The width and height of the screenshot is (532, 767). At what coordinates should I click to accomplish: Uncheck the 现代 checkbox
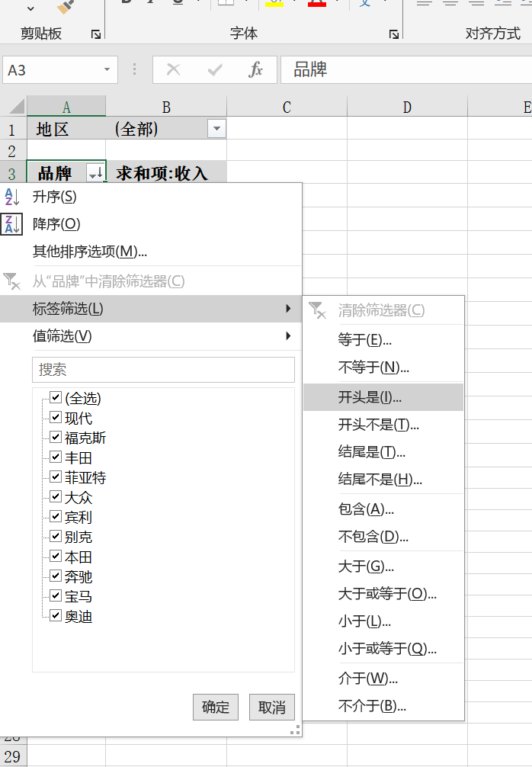[56, 417]
